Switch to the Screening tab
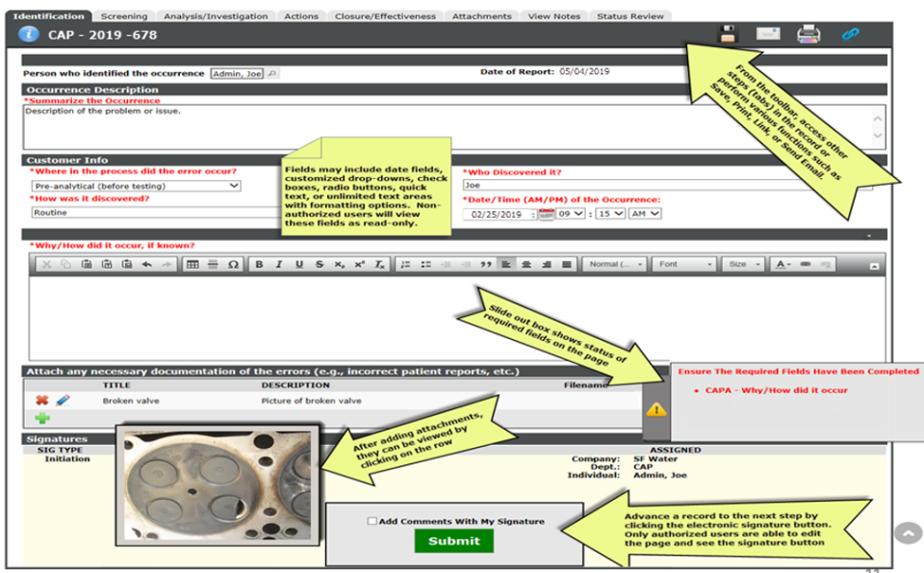 click(124, 15)
